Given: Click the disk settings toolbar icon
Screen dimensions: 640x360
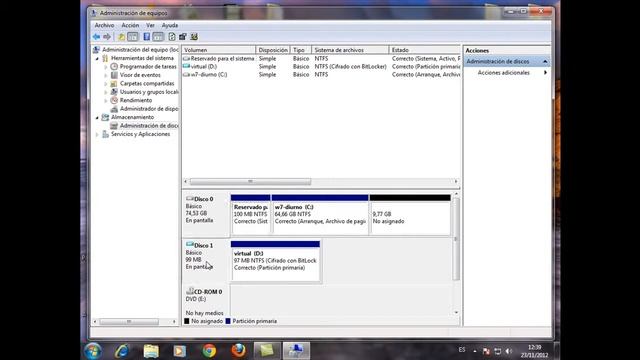Looking at the screenshot, I should pyautogui.click(x=183, y=37).
